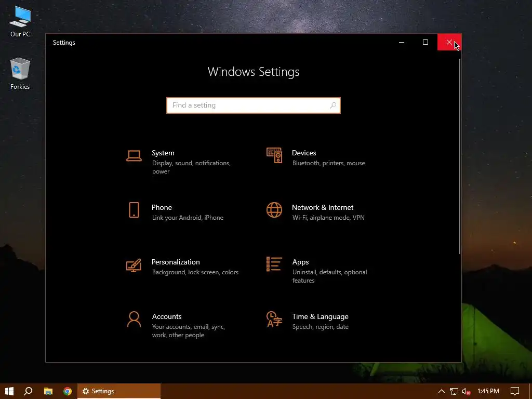Open the Accounts person icon

pos(134,320)
